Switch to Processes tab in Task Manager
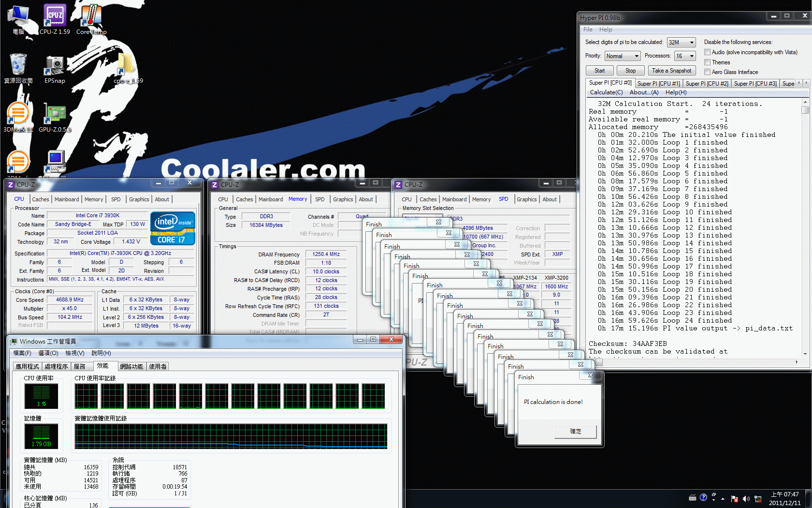 click(56, 367)
